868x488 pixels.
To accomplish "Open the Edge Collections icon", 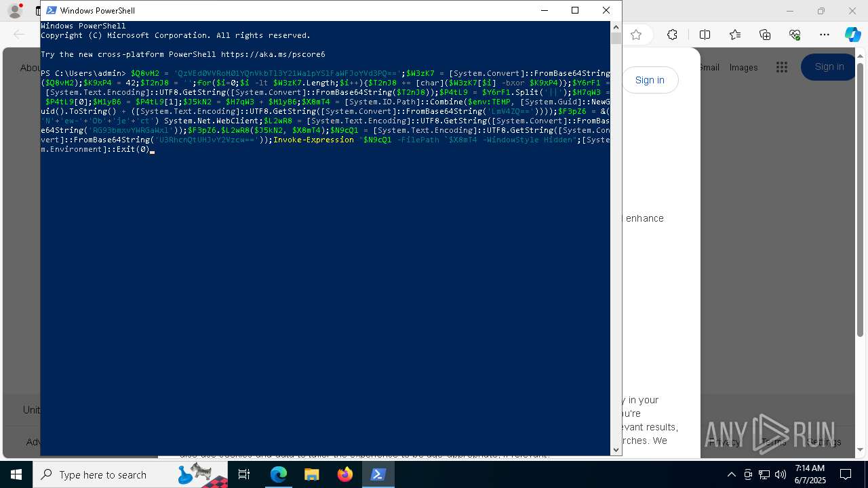I will (765, 35).
